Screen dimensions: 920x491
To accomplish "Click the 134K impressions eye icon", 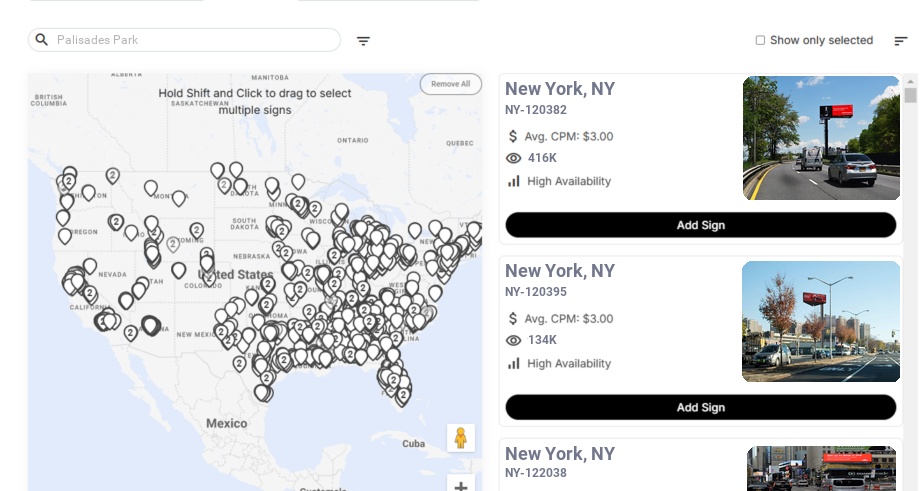I will (x=514, y=340).
